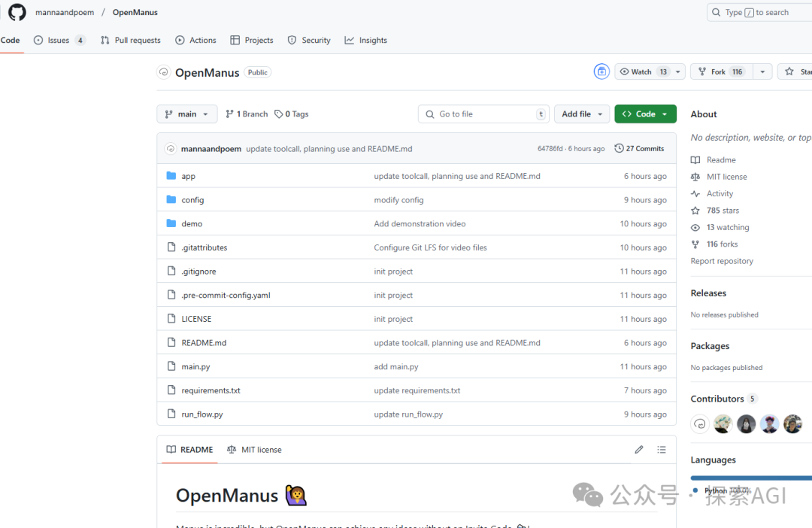Open the Security tab
The width and height of the screenshot is (812, 528).
(309, 40)
